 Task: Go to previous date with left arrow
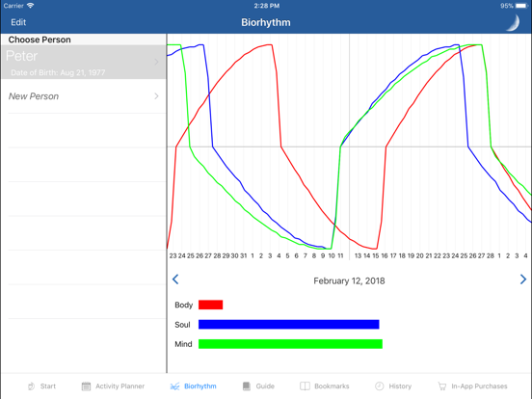click(175, 279)
